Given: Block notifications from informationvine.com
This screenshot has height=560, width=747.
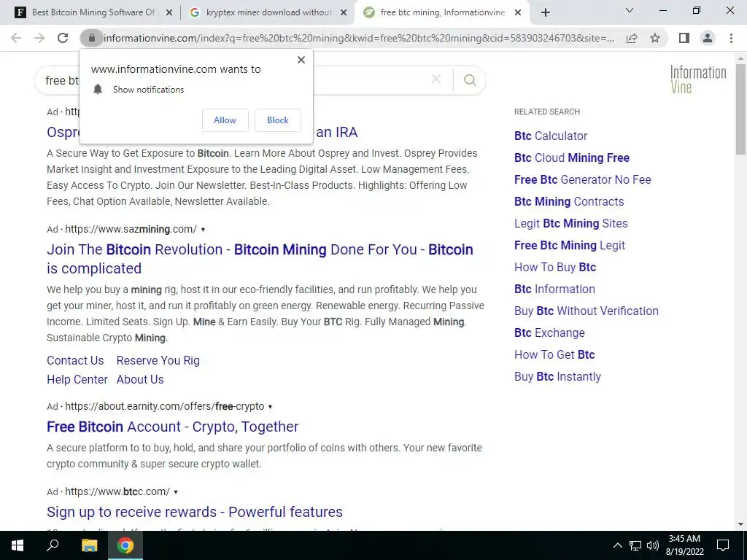Looking at the screenshot, I should click(x=278, y=120).
